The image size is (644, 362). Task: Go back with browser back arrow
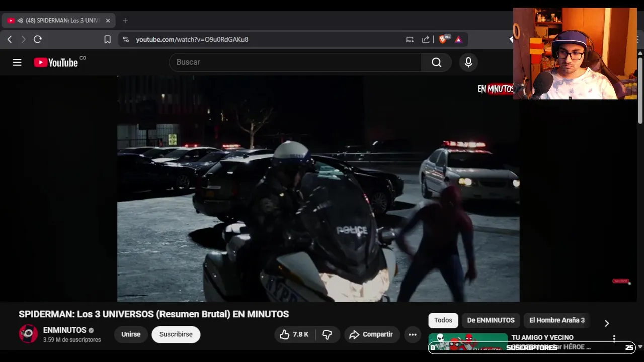[x=10, y=39]
